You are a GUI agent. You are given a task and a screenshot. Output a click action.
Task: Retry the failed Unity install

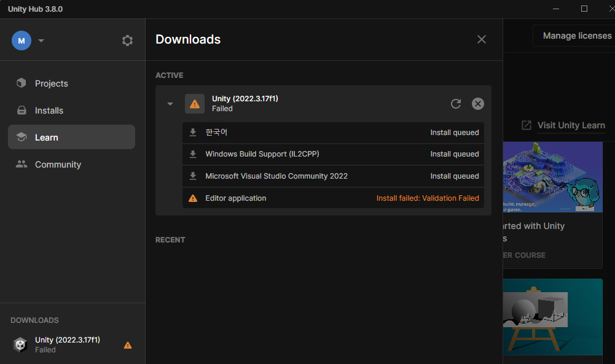[x=456, y=104]
